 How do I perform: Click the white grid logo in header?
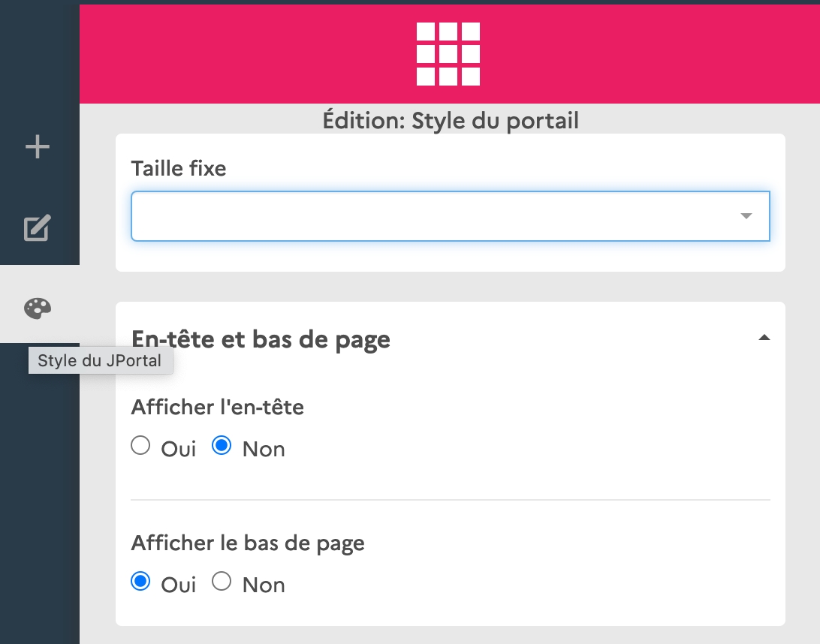point(448,54)
